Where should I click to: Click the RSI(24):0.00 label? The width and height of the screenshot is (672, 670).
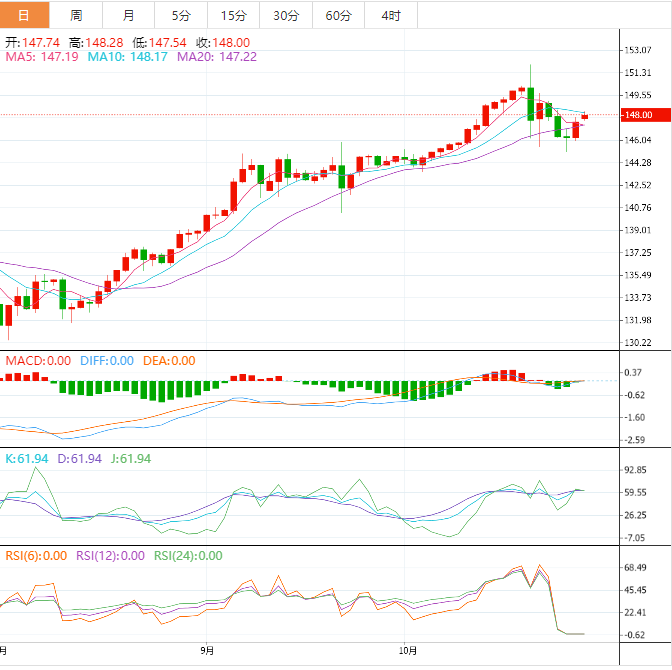pos(188,556)
